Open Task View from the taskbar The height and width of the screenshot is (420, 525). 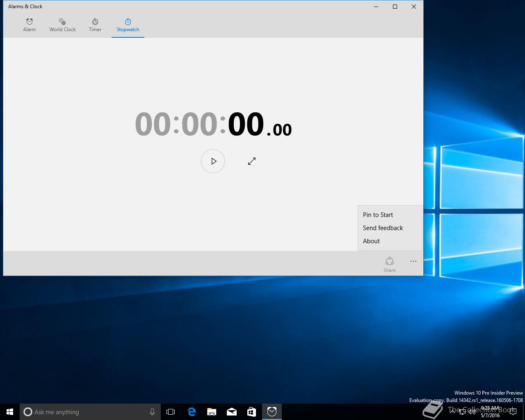(171, 412)
